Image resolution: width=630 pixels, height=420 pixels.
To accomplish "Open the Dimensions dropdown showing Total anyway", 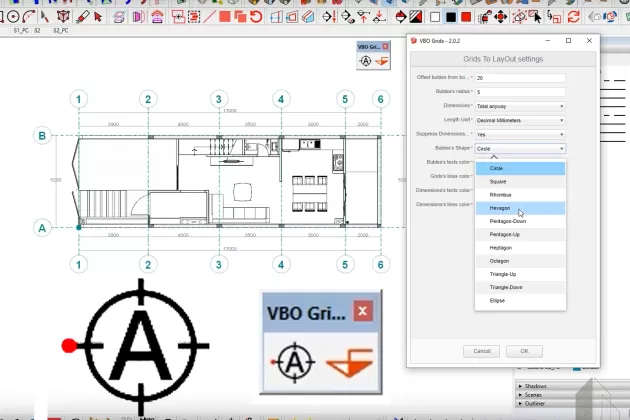I will pos(520,106).
